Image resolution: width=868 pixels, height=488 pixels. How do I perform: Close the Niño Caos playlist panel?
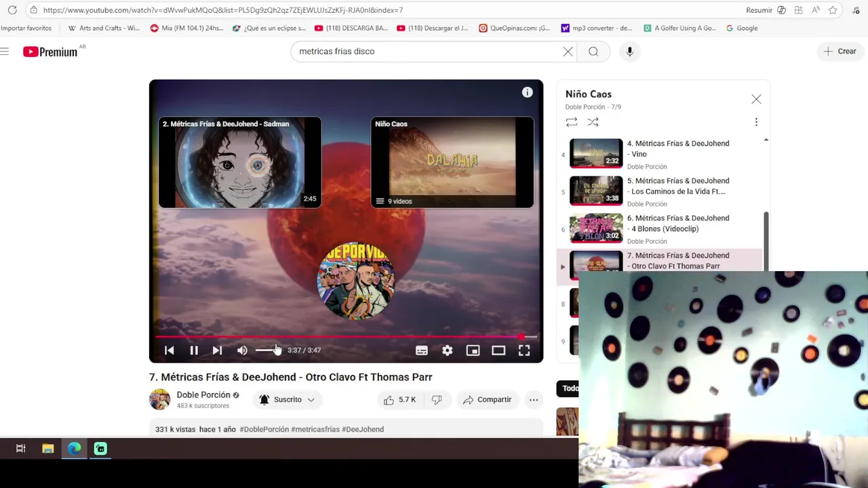tap(756, 100)
